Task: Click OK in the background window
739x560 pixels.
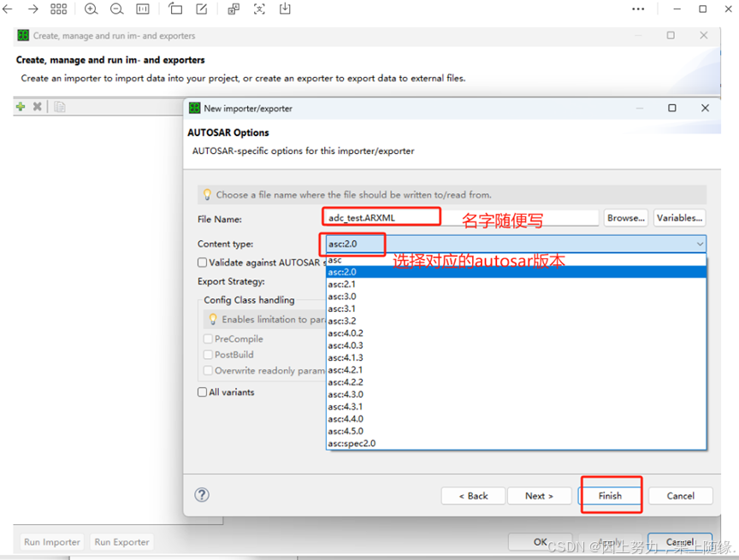Action: [x=540, y=542]
